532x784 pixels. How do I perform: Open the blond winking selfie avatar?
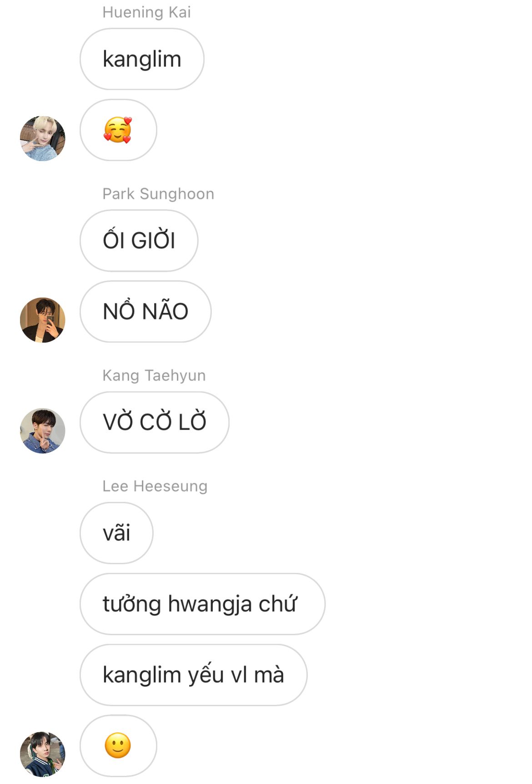pyautogui.click(x=43, y=138)
